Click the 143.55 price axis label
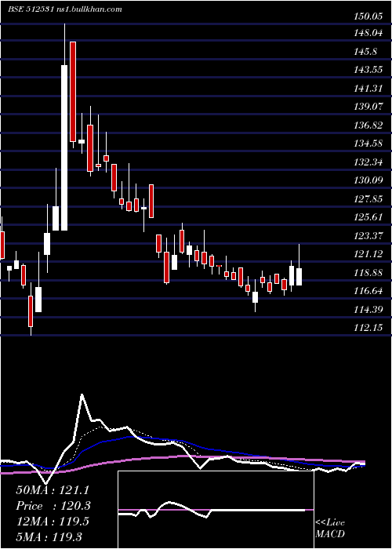Viewport: 392px width, 549px height. click(368, 70)
